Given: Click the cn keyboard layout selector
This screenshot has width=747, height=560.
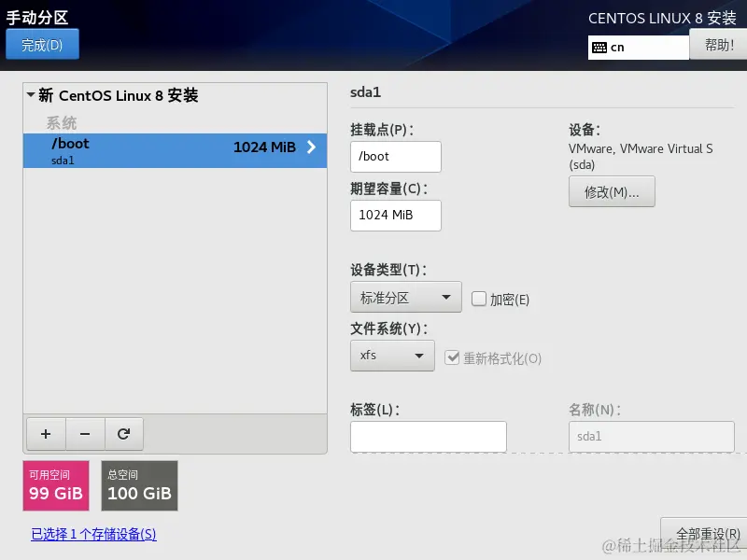Looking at the screenshot, I should (639, 48).
